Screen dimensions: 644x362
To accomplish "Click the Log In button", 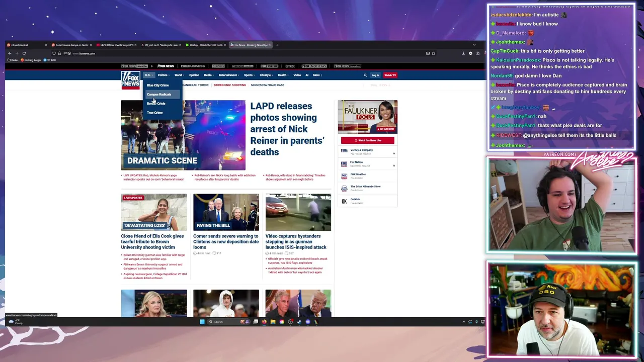I will click(x=375, y=75).
